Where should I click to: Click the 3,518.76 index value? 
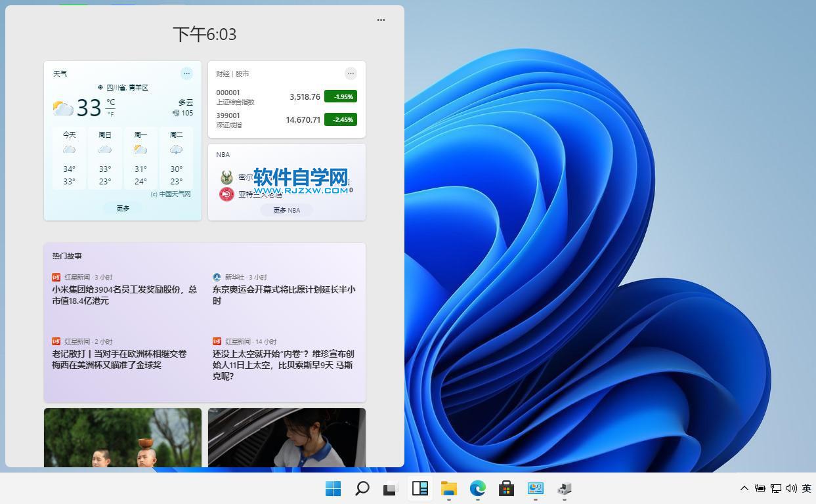pyautogui.click(x=305, y=96)
